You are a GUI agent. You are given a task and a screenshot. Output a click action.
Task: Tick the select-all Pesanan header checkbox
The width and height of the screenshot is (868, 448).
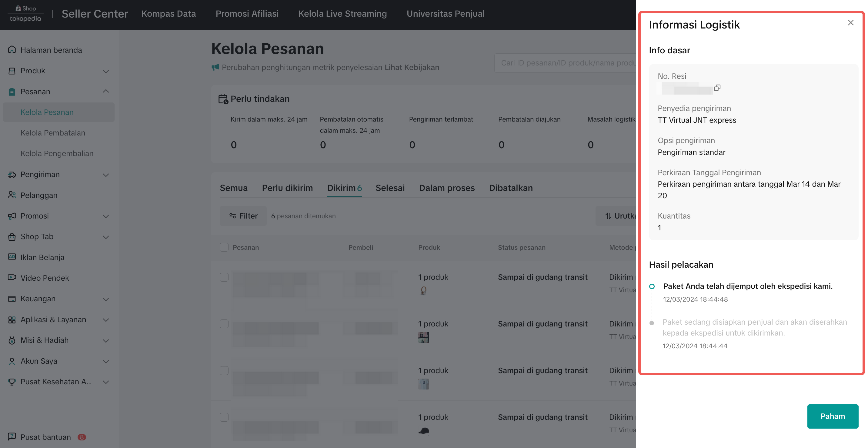[224, 247]
